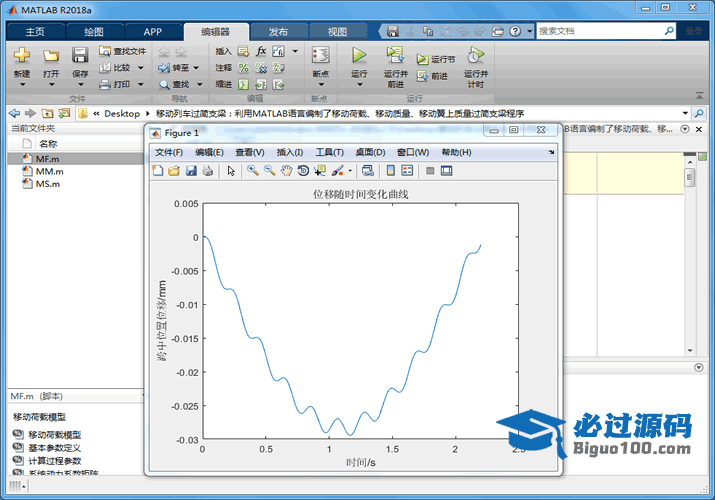
Task: Click the 运行节 (Run Section) button
Action: coord(435,59)
